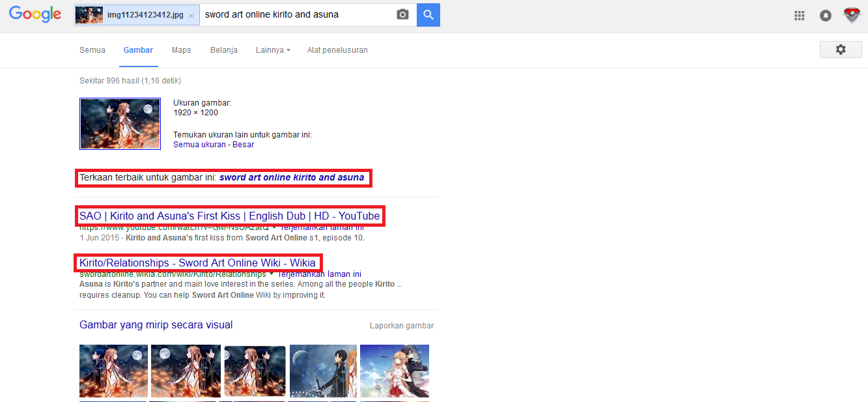Open Kirito/Relationships Sword Art Online Wiki result
868x402 pixels.
(197, 263)
